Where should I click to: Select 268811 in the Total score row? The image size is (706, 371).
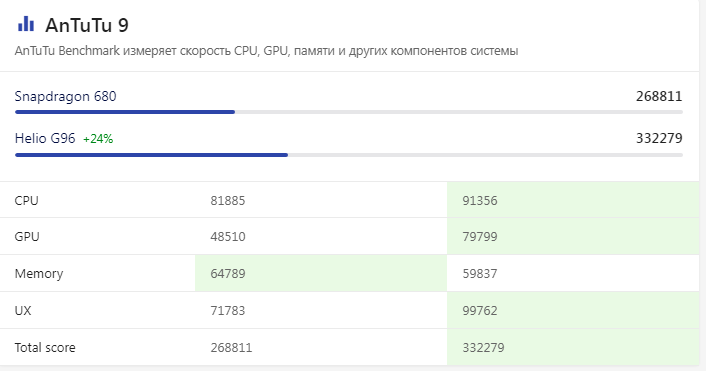(x=231, y=348)
